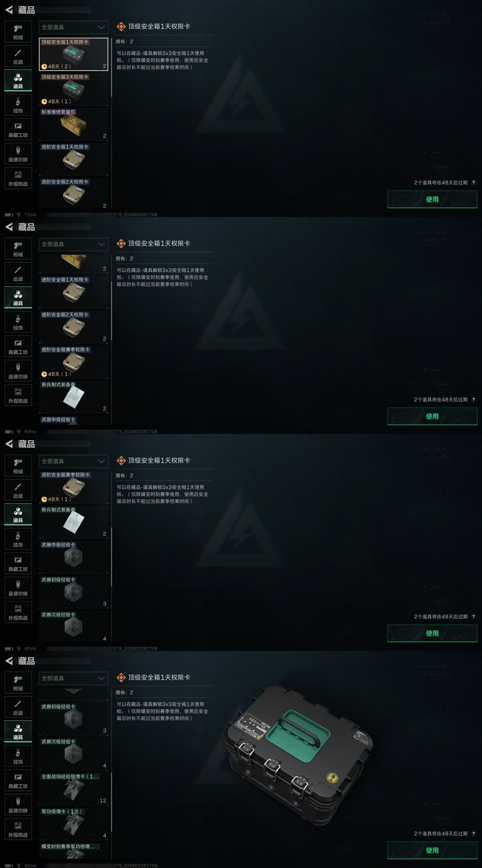Click the battery icon beside 71ms latency
The height and width of the screenshot is (868, 482).
pyautogui.click(x=9, y=215)
